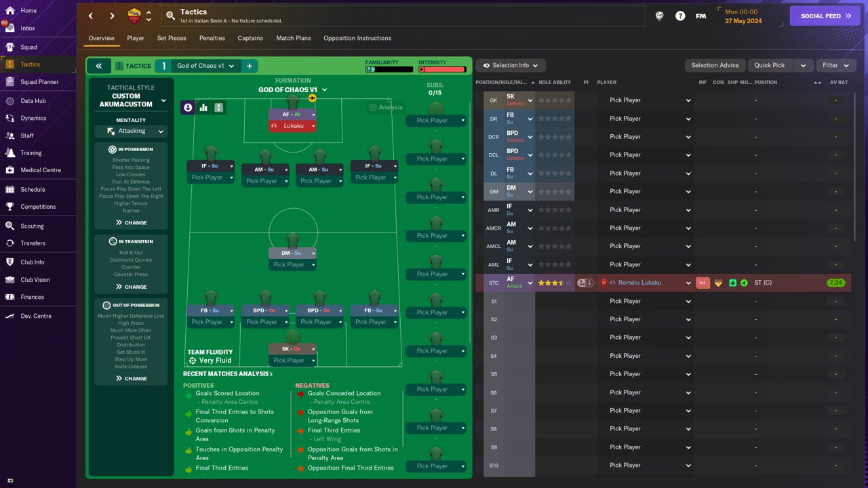
Task: Open the God of Chaos v1 tactic dropdown
Action: (x=206, y=66)
